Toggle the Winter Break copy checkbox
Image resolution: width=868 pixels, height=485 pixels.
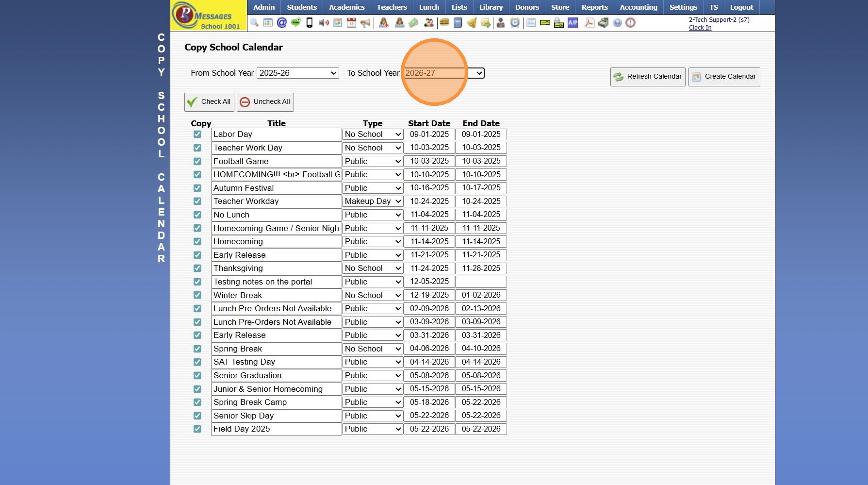coord(197,295)
